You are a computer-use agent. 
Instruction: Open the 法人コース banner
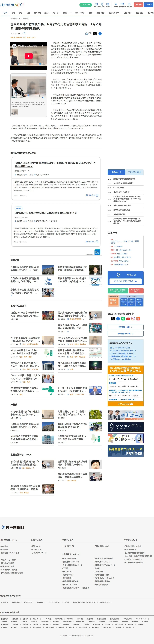[125, 415]
